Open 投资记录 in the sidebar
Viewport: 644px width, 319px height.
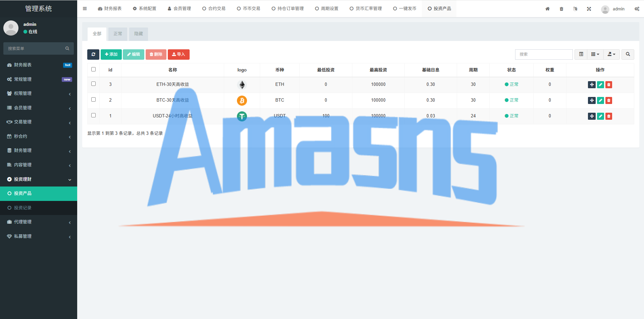coord(39,208)
